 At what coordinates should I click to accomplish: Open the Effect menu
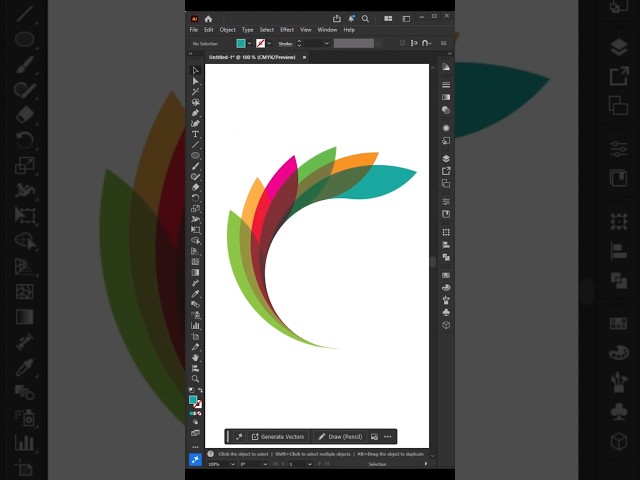click(287, 30)
